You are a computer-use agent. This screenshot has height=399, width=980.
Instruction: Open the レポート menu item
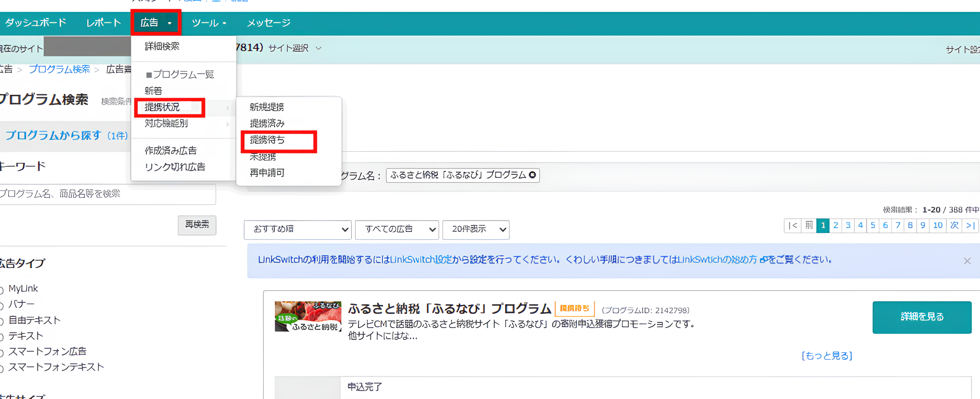pyautogui.click(x=103, y=22)
